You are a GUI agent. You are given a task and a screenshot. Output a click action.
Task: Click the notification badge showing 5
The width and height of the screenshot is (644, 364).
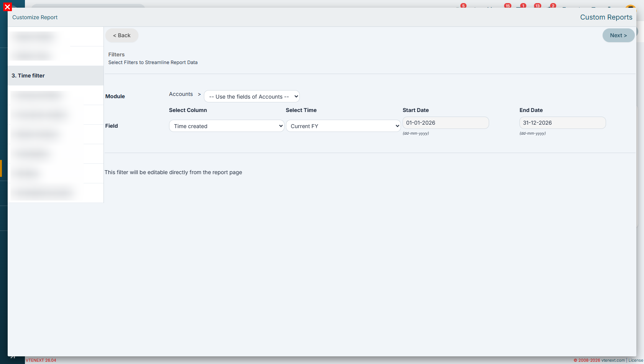coord(463,5)
